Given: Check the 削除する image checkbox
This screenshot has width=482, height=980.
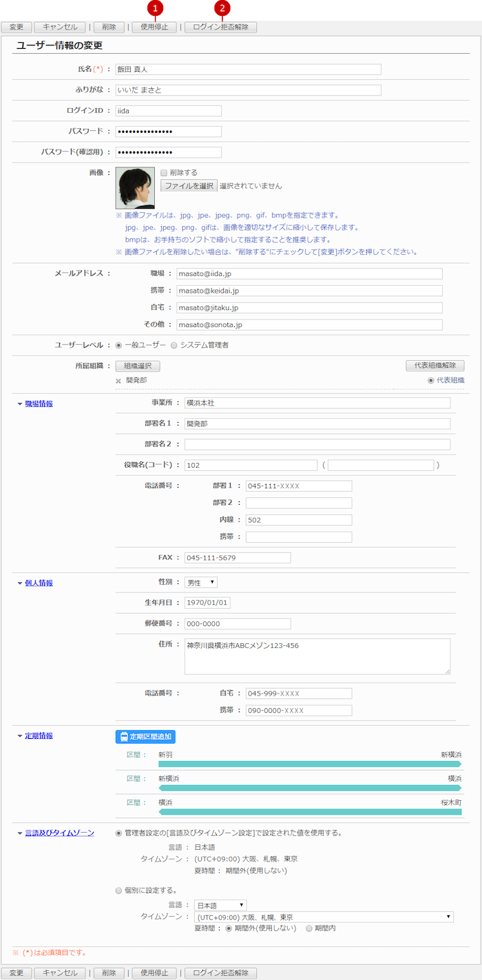Looking at the screenshot, I should coord(164,173).
